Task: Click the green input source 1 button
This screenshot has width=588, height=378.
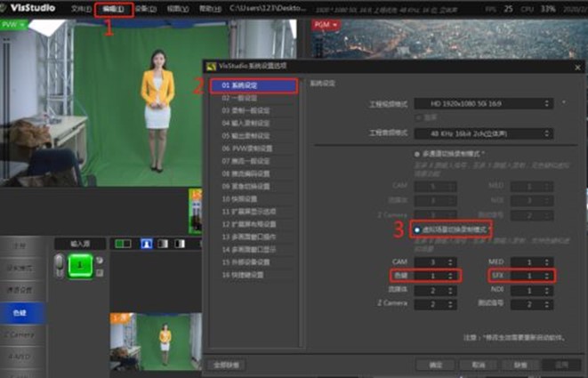Action: 80,265
